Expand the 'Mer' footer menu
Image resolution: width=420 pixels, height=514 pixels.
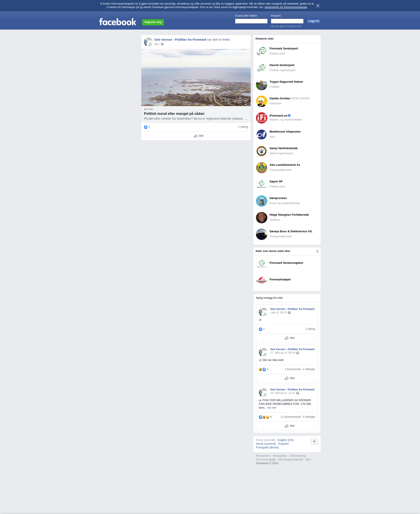point(309,459)
